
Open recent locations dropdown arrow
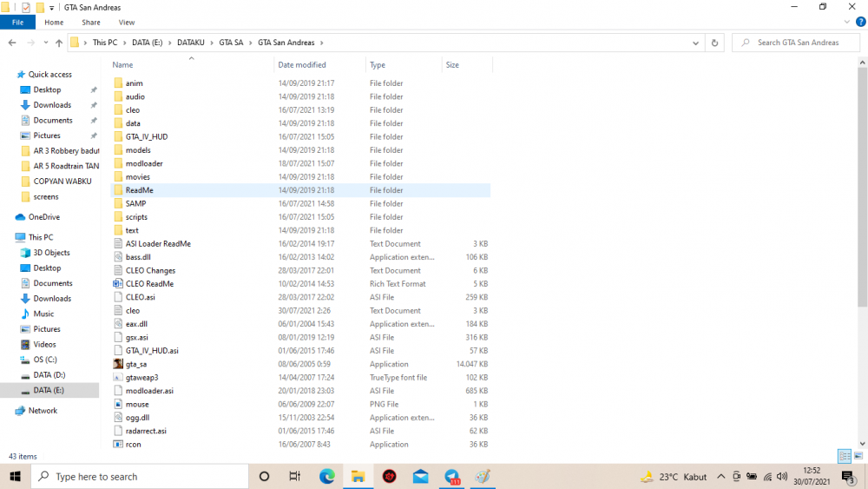coord(46,43)
